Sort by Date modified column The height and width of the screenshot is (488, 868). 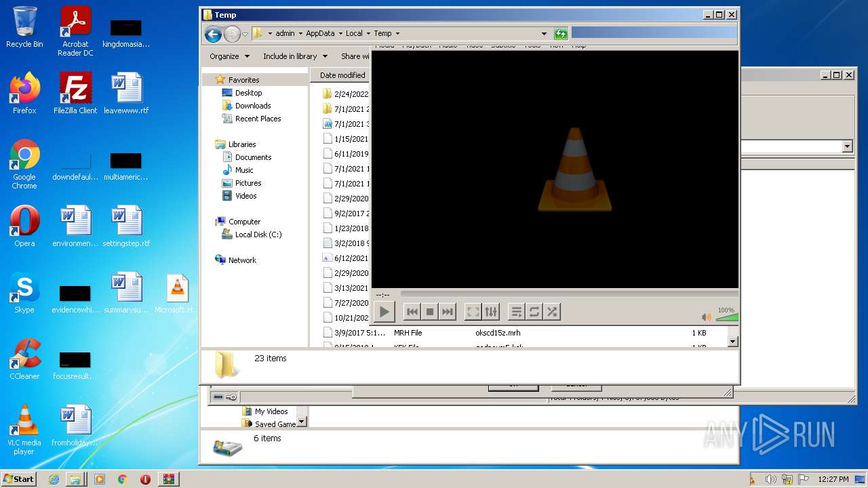pyautogui.click(x=342, y=75)
